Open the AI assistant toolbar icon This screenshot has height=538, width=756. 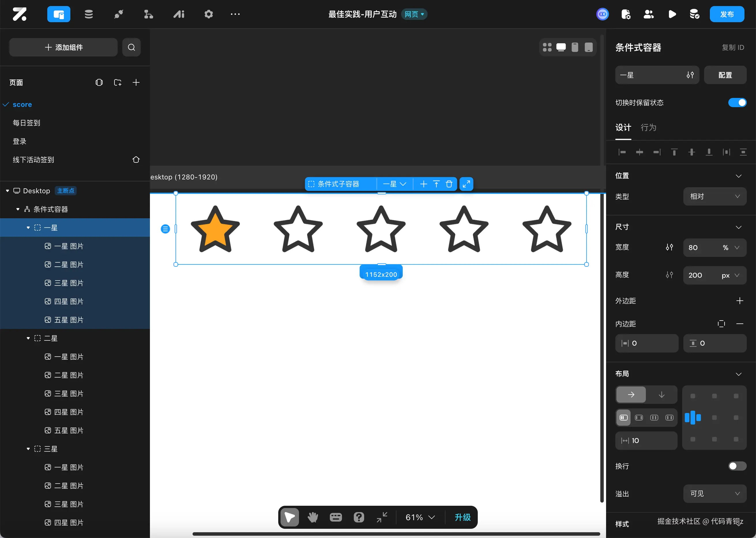(x=179, y=14)
